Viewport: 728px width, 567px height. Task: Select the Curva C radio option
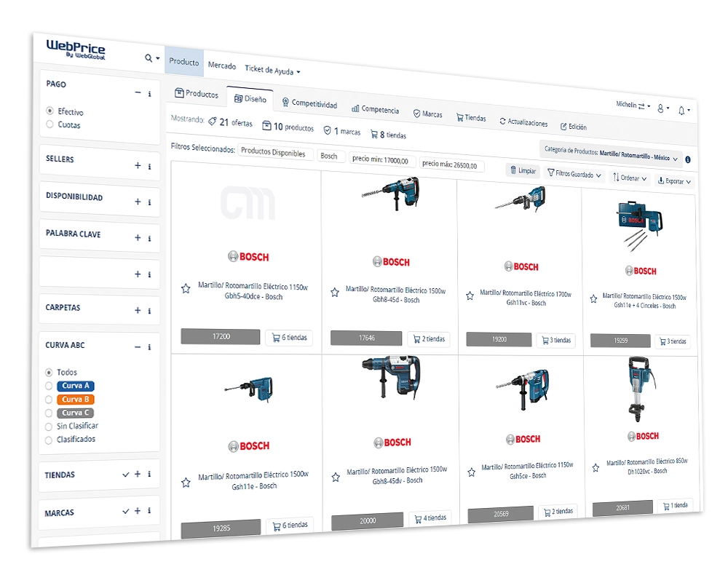pyautogui.click(x=49, y=413)
